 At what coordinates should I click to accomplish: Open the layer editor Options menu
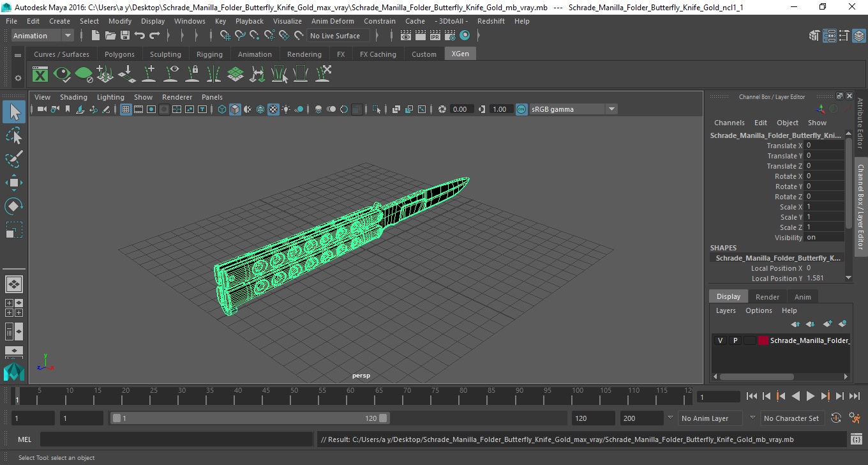click(759, 310)
